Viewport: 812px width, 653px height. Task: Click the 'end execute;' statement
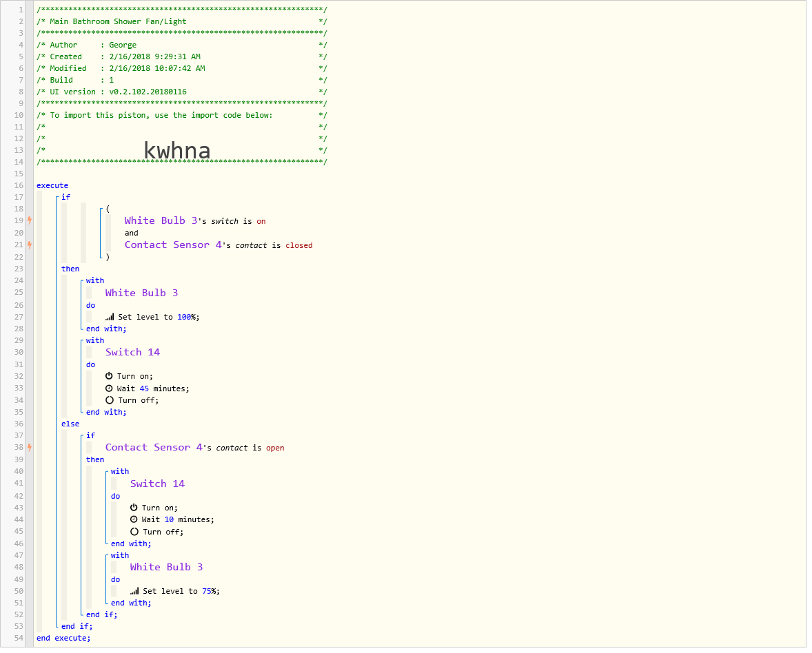coord(63,638)
